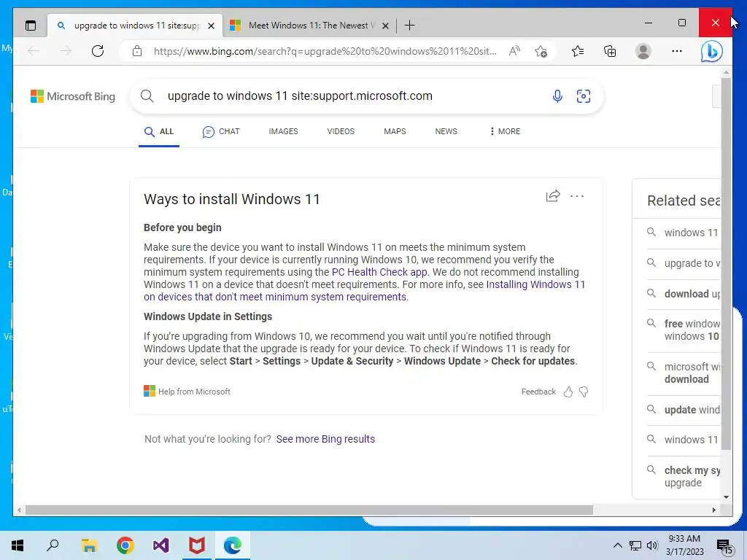Switch to Meet Windows 11 tab
This screenshot has height=560, width=747.
pos(309,26)
